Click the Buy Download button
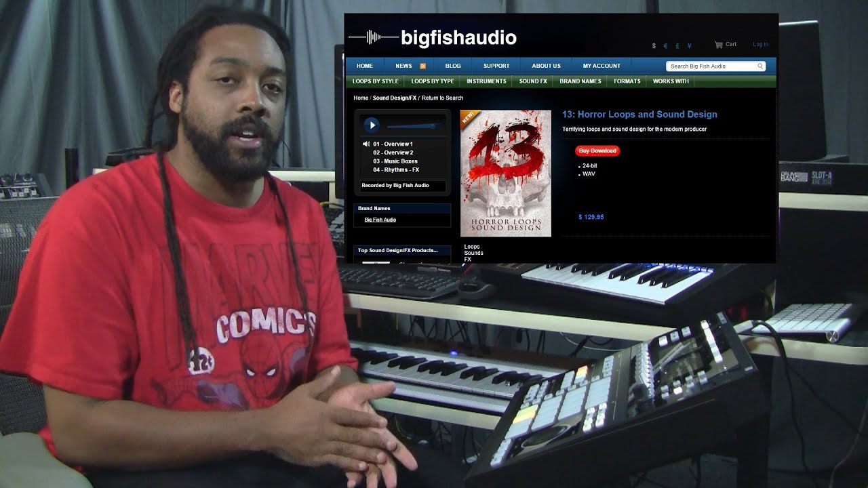The image size is (868, 488). 597,150
